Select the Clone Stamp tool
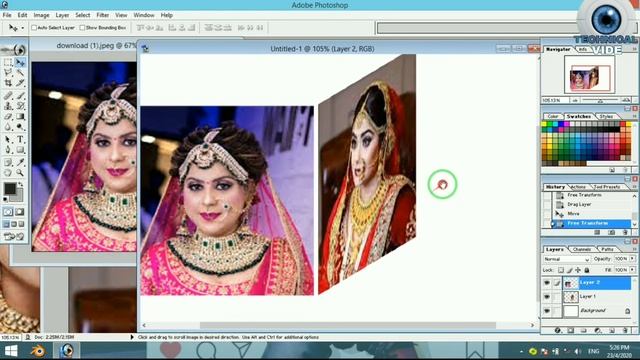This screenshot has height=360, width=640. coord(8,106)
